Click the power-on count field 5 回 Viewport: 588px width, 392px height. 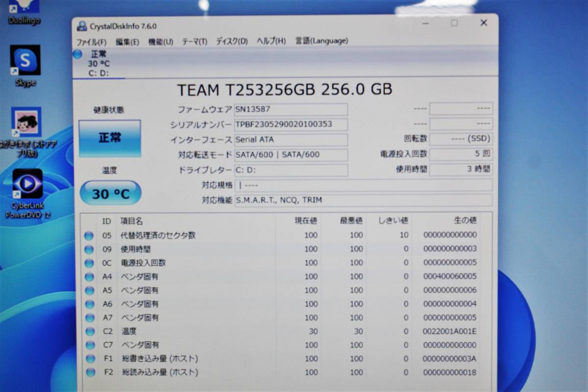pyautogui.click(x=461, y=154)
